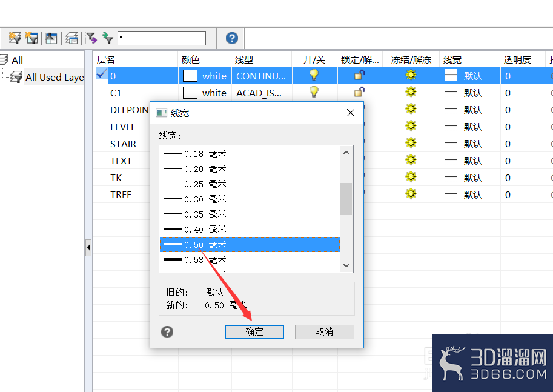This screenshot has height=392, width=553.
Task: Select 0.40 毫米 lineweight
Action: click(x=250, y=230)
